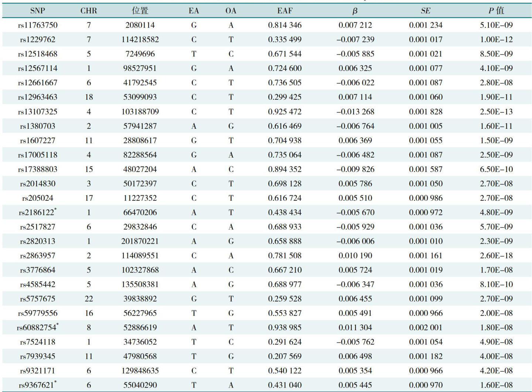Click the SE column header
Viewport: 532px width, 392px height.
[425, 11]
